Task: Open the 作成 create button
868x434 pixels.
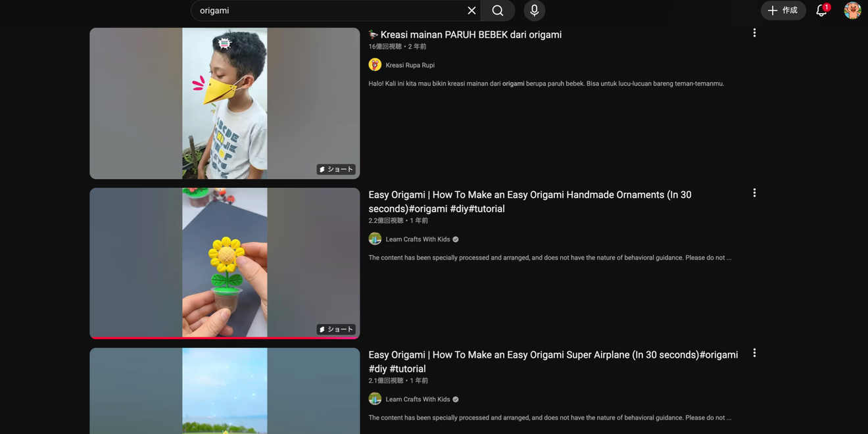Action: pos(783,11)
